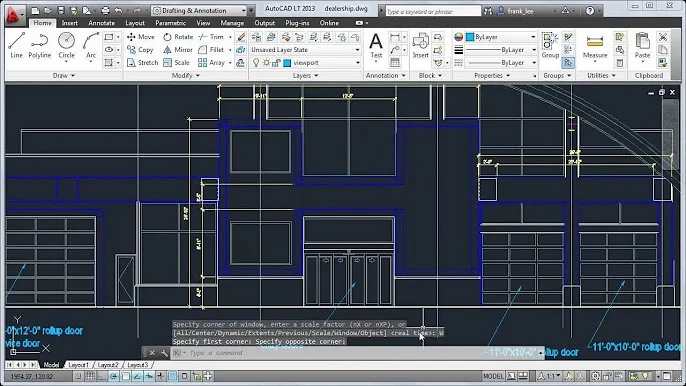Click the Group tool

(550, 46)
